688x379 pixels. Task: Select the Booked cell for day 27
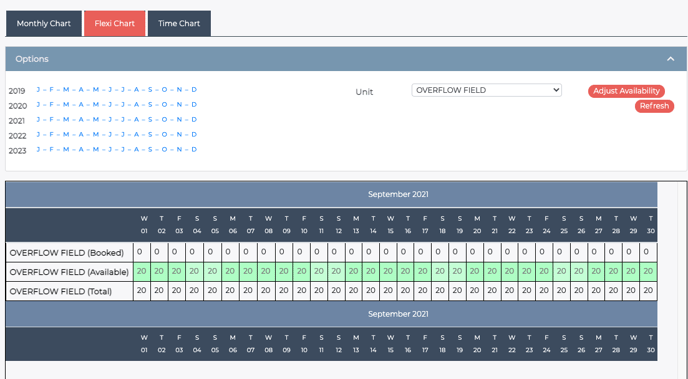click(596, 252)
